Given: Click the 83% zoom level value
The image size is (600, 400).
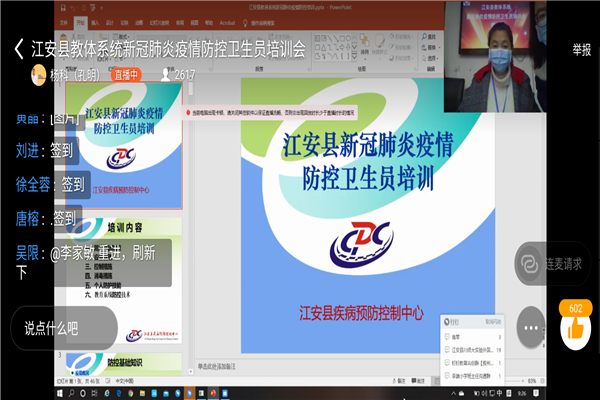Looking at the screenshot, I should [x=532, y=381].
